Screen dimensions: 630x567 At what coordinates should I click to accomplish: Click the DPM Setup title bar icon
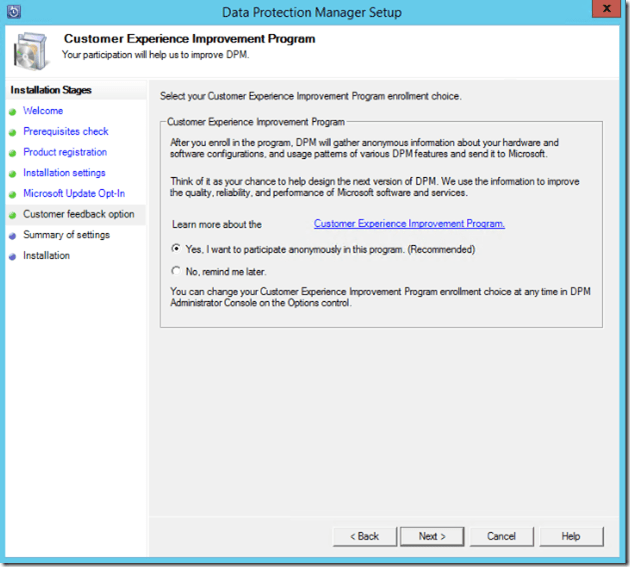[14, 12]
